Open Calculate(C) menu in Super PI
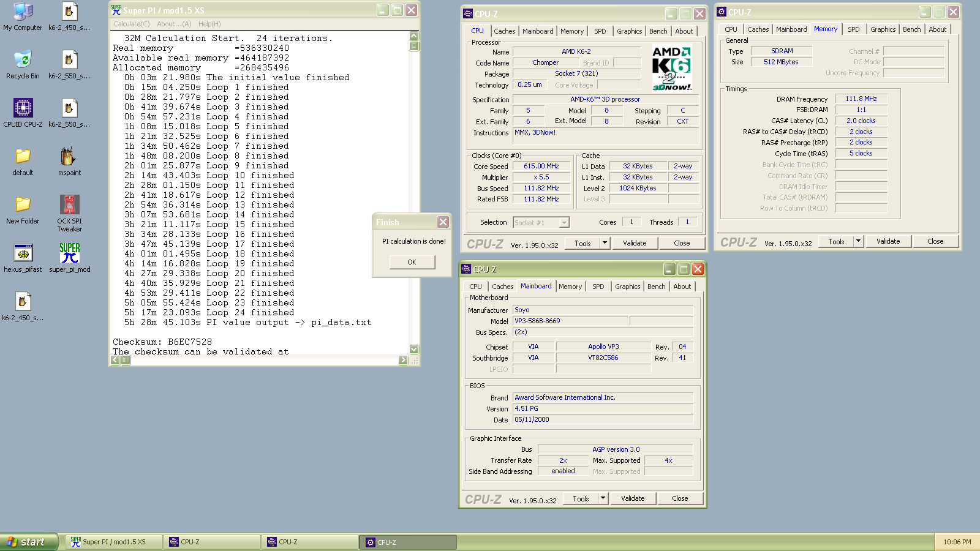 point(131,24)
